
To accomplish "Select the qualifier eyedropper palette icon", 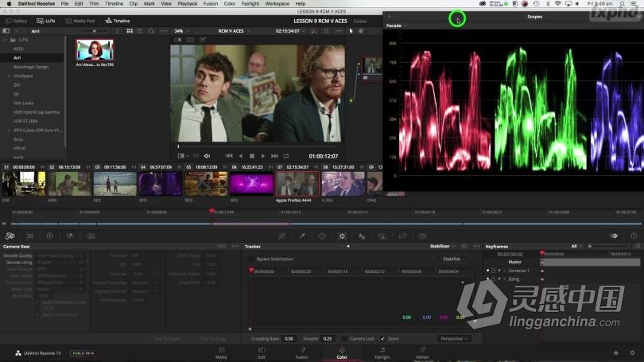I will pos(301,236).
